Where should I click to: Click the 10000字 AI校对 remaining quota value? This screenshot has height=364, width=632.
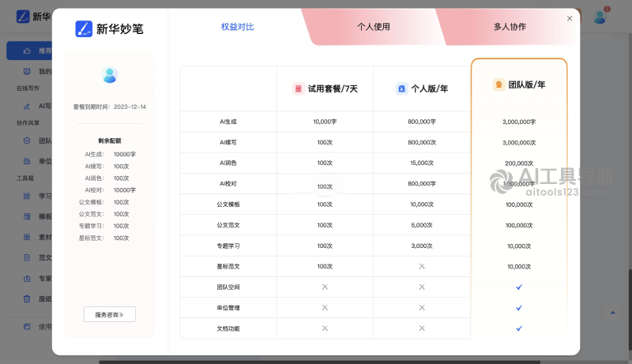click(125, 190)
